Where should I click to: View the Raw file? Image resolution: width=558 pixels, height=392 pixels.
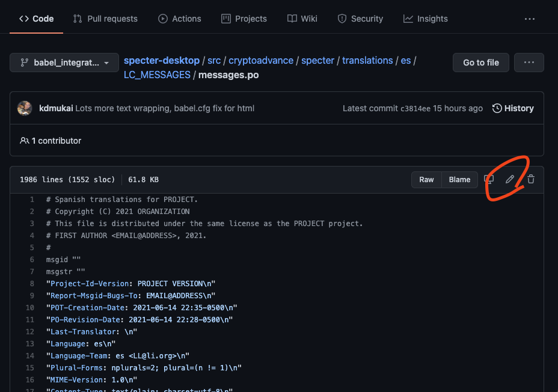(x=426, y=180)
